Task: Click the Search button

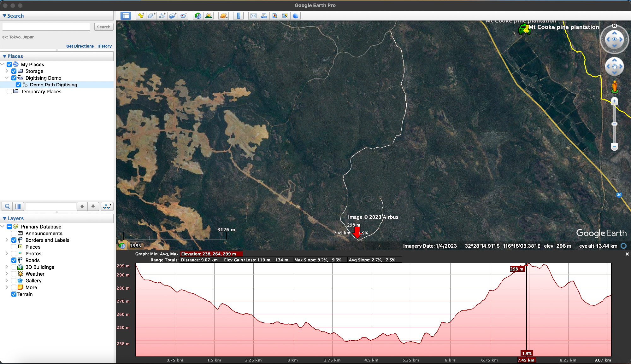Action: (x=103, y=27)
